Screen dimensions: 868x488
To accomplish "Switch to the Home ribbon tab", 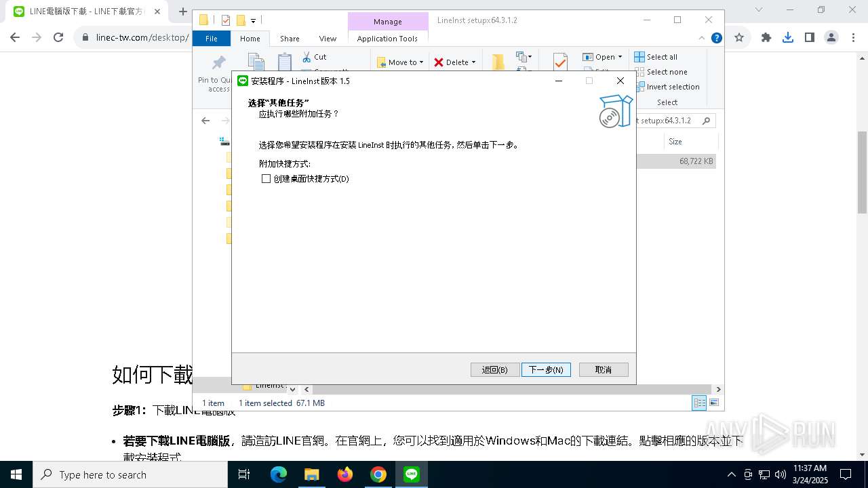I will pos(250,39).
